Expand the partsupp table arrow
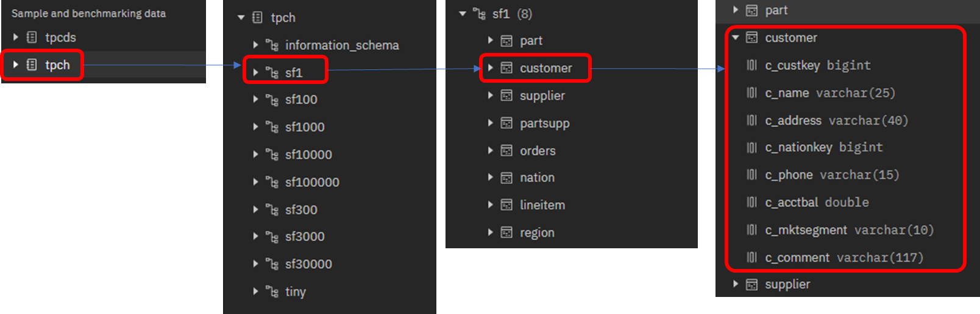This screenshot has width=980, height=314. (491, 123)
